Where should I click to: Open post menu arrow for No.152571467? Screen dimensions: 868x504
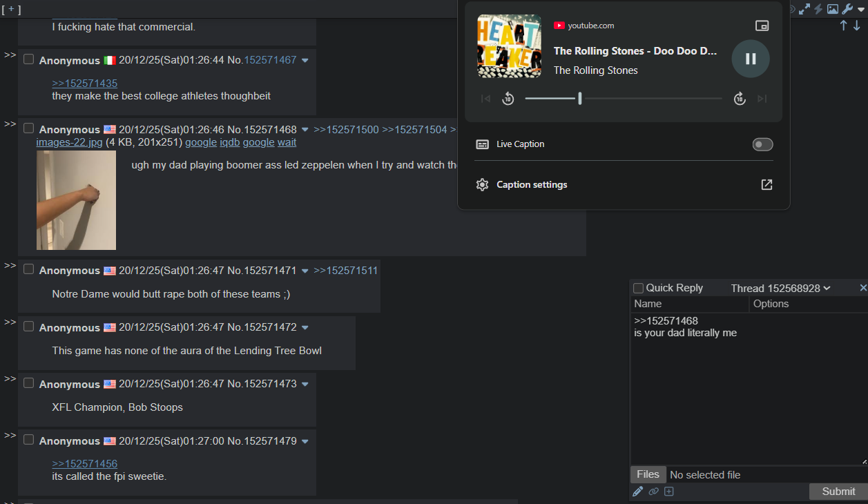pos(305,61)
